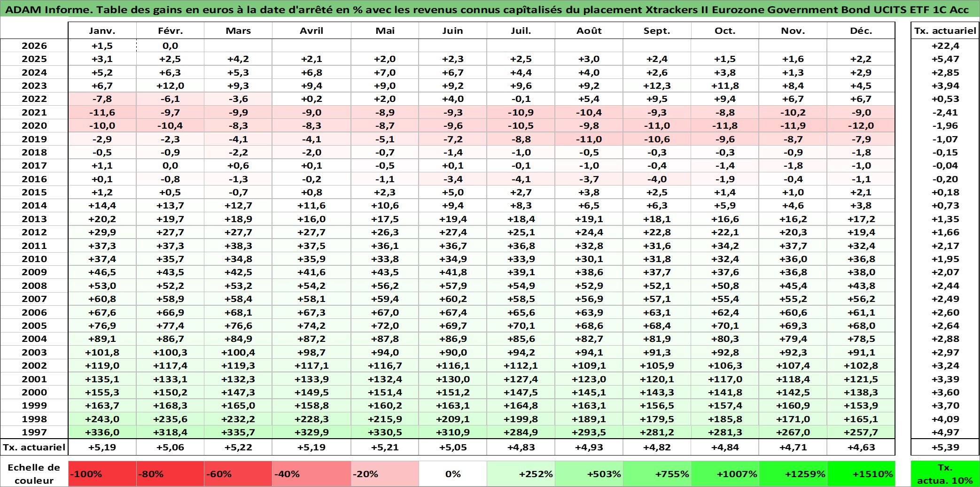Viewport: 980px width, 487px height.
Task: Click the 'Mars' column header
Action: point(238,31)
